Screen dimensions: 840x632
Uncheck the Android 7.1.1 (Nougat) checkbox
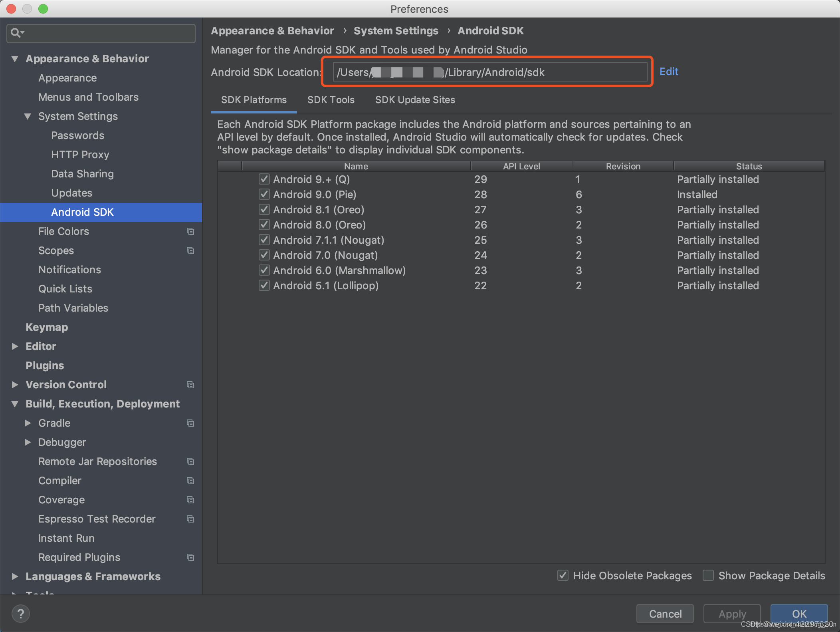point(264,240)
